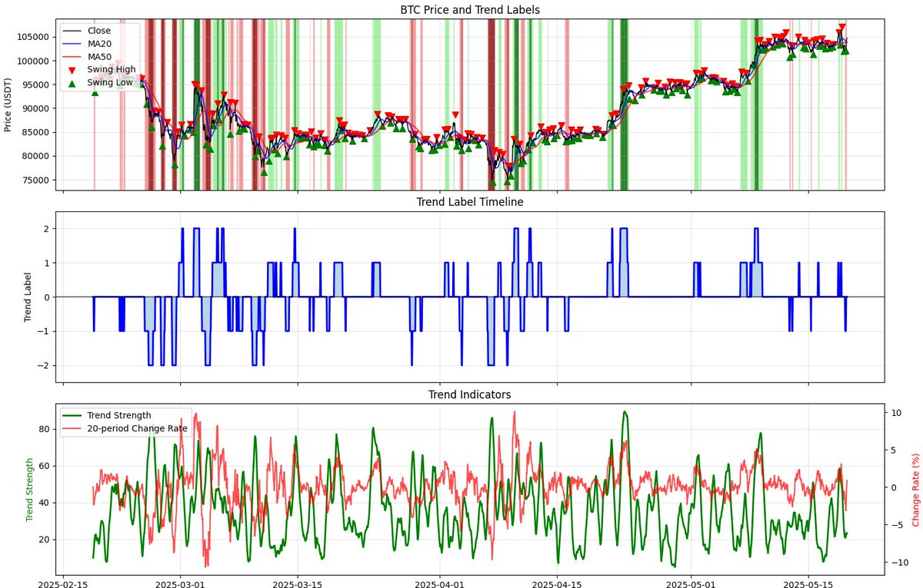Click the 0 tick on Trend Label axis
This screenshot has height=588, width=923.
47,297
